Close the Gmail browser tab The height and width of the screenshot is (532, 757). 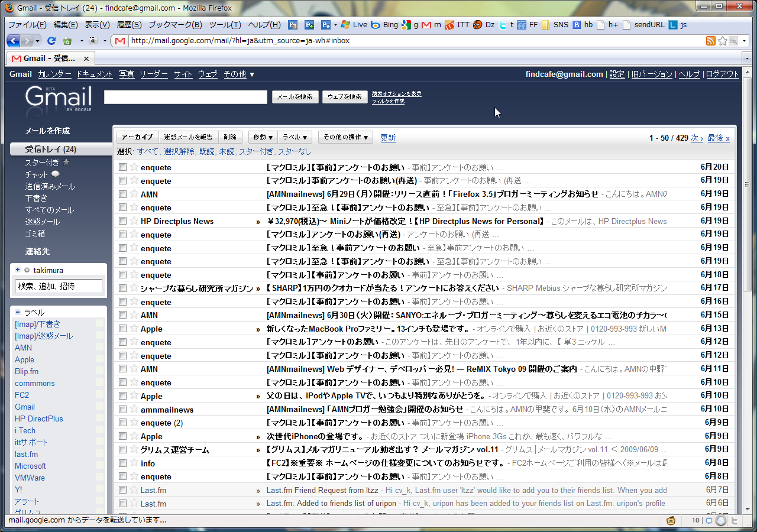(86, 59)
